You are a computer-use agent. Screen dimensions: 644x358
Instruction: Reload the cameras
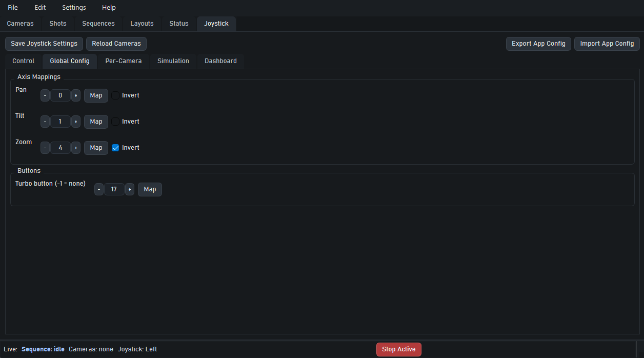click(116, 44)
